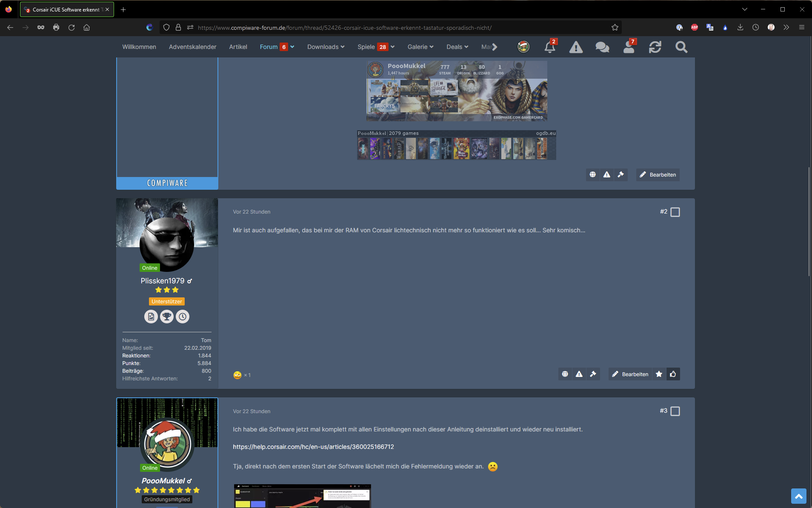
Task: Click the gavel icon in the first post
Action: tap(621, 174)
